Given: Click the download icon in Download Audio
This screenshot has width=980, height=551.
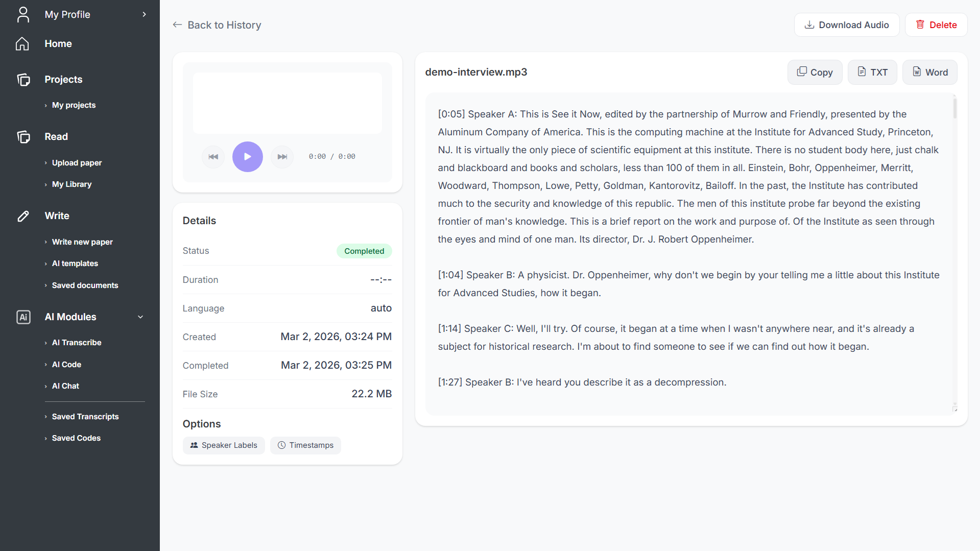Looking at the screenshot, I should point(809,25).
